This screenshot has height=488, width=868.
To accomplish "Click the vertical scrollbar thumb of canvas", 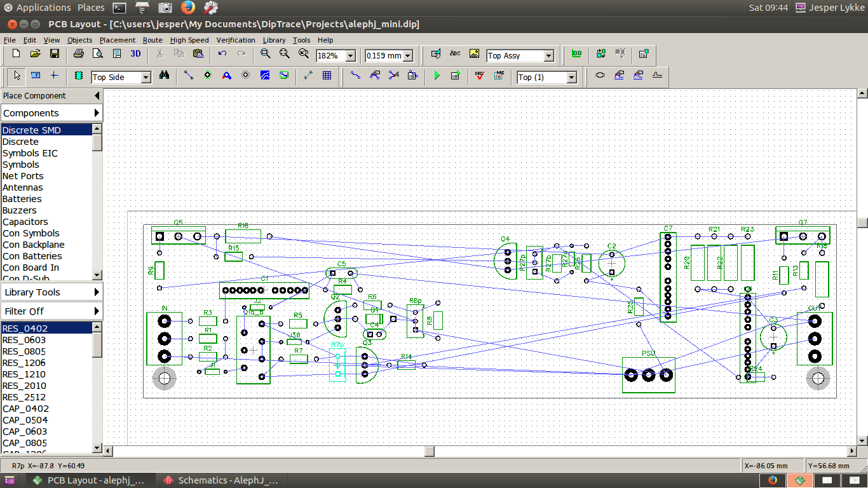I will click(x=862, y=223).
